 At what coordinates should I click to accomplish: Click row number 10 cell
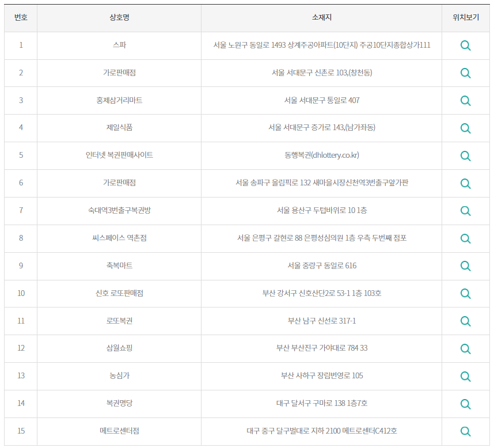pyautogui.click(x=21, y=293)
